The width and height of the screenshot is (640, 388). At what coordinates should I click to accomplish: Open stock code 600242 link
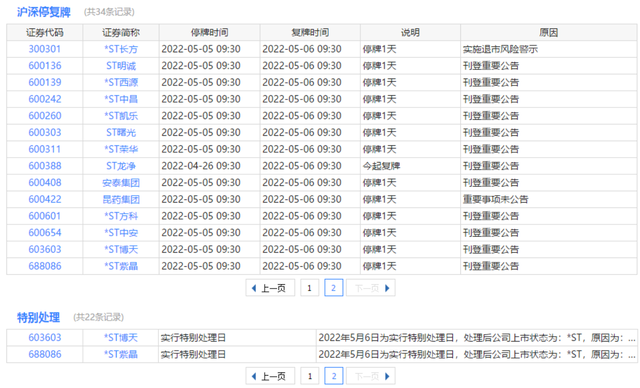point(44,99)
